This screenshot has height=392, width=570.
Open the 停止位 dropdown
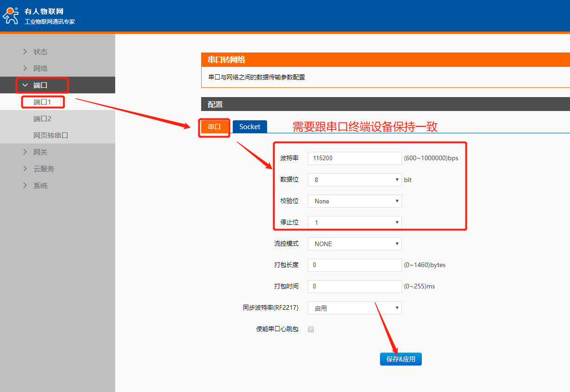354,222
